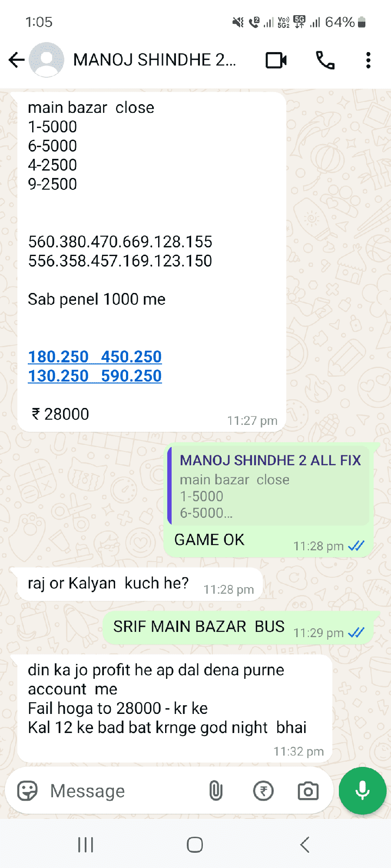
Task: Tap Android home navigation button
Action: click(195, 845)
